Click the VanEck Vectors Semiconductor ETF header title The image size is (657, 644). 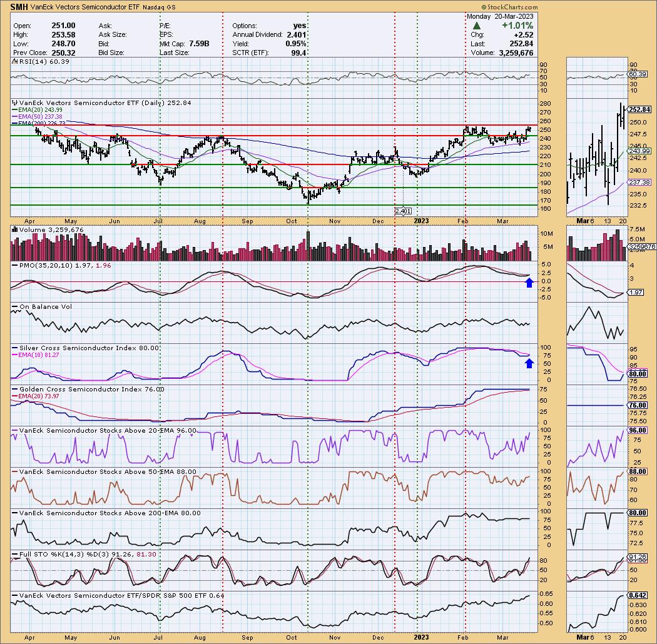[x=85, y=7]
